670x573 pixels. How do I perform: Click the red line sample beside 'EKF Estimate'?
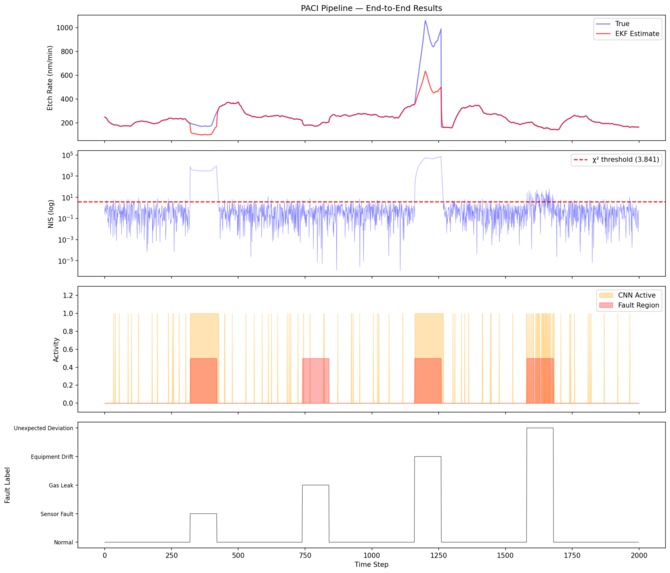(603, 34)
